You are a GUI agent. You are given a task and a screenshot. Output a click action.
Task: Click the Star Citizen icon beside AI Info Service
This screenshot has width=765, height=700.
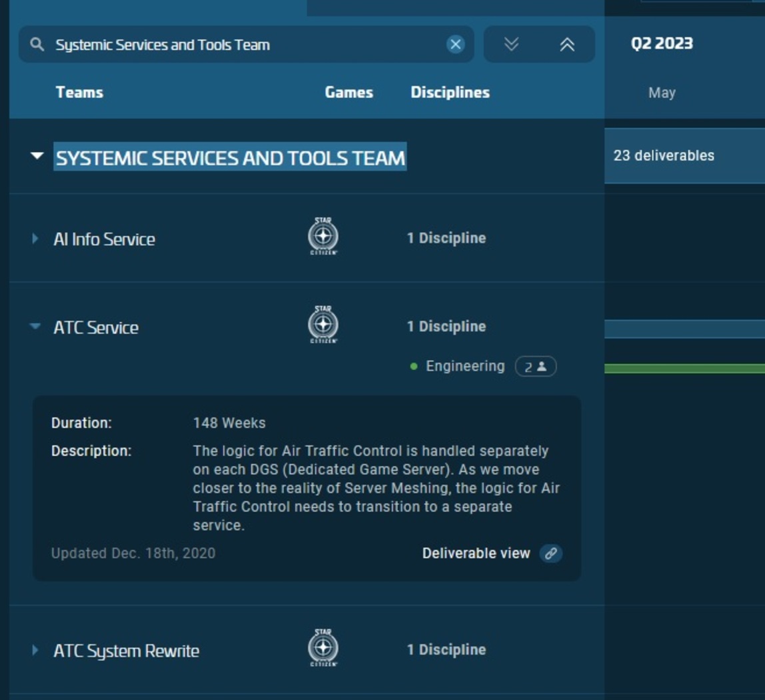tap(323, 237)
